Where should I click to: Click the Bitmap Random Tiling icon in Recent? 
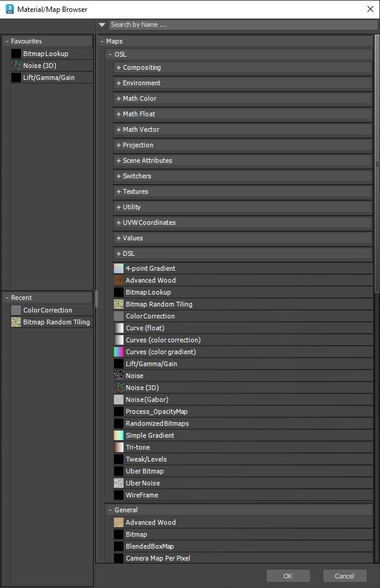tap(16, 322)
